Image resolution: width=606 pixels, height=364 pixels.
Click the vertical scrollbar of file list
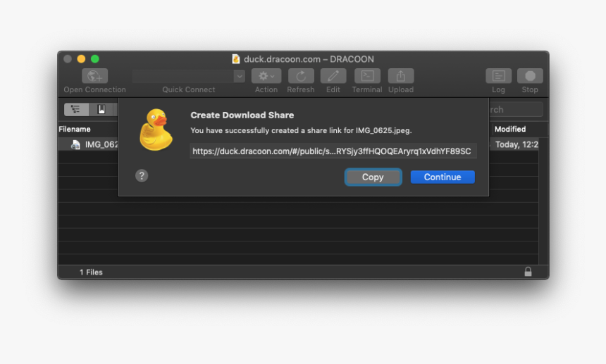coord(543,201)
